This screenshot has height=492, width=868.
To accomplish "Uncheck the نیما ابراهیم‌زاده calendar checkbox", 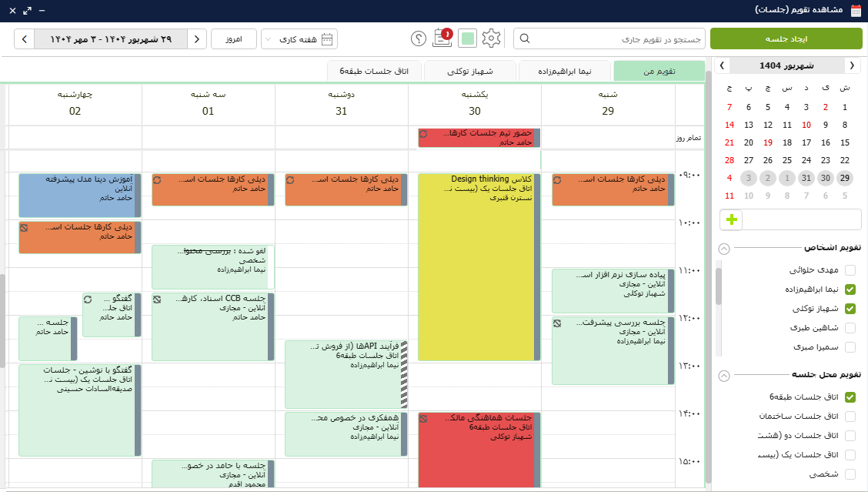I will 850,290.
